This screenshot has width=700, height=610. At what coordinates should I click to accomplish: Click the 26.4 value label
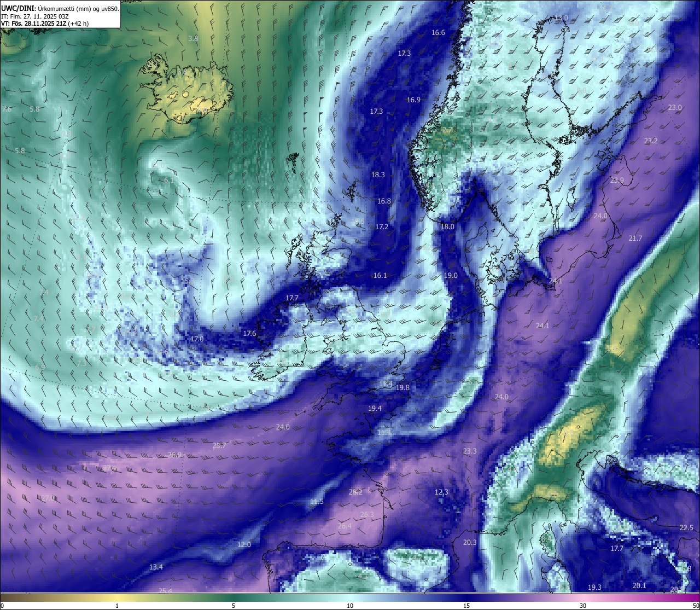(x=345, y=526)
